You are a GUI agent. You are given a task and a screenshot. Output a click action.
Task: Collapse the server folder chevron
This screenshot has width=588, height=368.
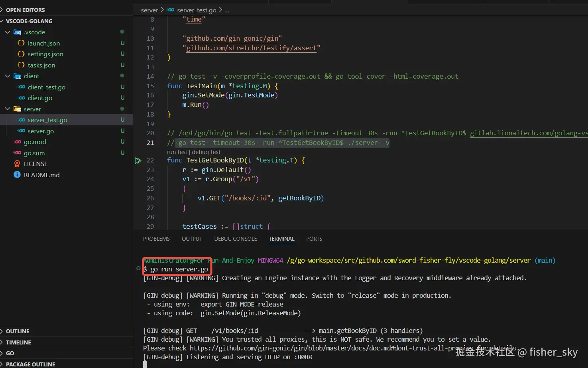coord(8,109)
